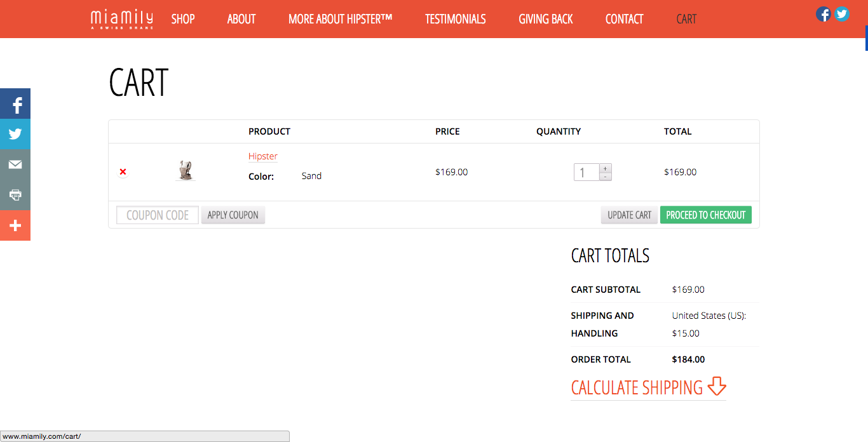Print page using the sidebar printer icon
The image size is (868, 442).
tap(15, 195)
